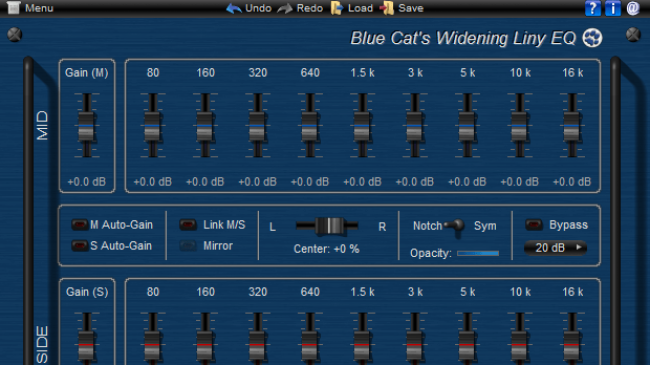Click the Sym label

point(485,226)
